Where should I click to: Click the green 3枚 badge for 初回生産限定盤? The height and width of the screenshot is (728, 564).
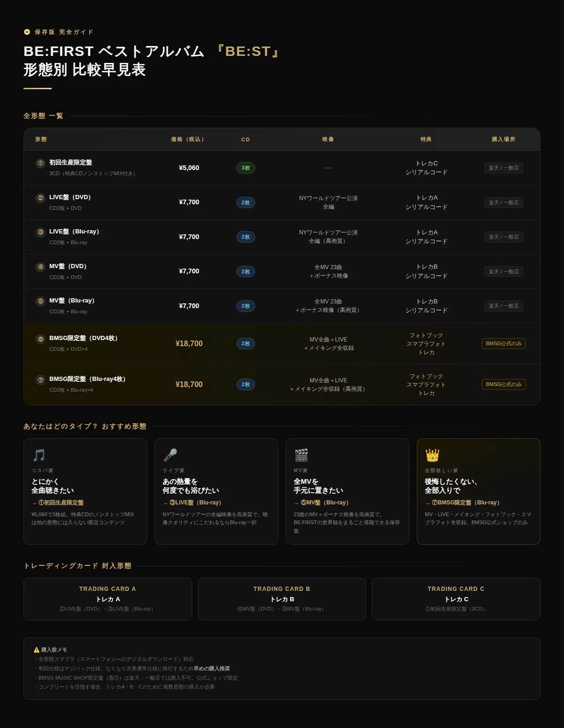[x=245, y=168]
